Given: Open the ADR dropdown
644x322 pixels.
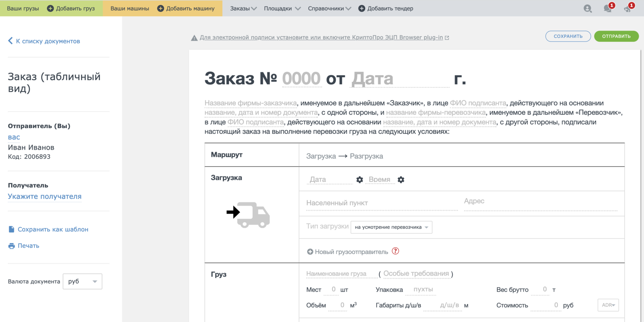Looking at the screenshot, I should coord(608,305).
